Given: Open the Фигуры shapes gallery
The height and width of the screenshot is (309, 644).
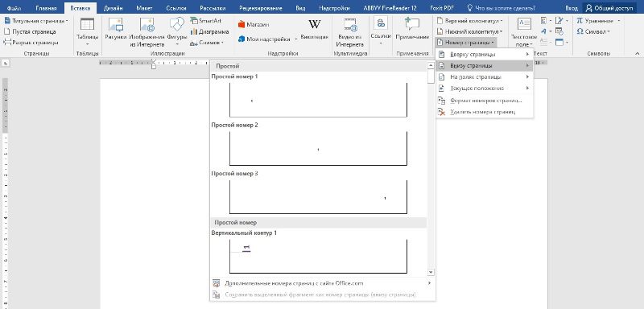Looking at the screenshot, I should tap(177, 32).
